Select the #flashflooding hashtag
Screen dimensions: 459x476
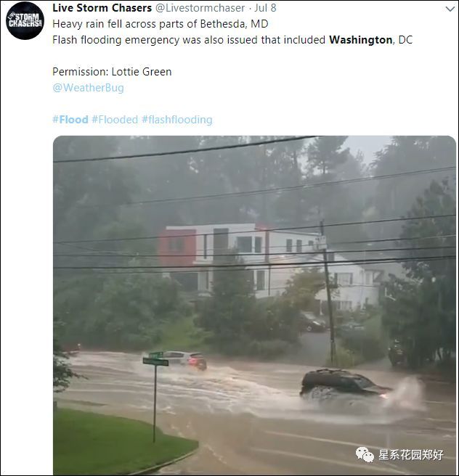177,120
